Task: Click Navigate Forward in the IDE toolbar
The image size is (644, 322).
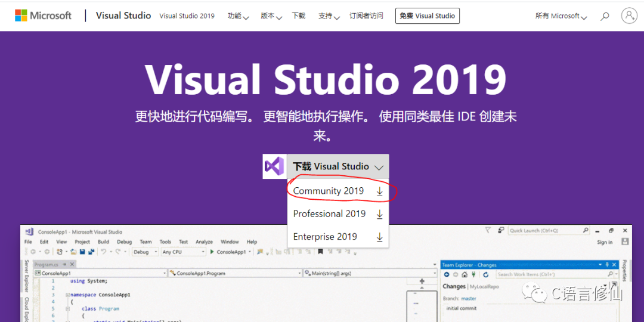Action: [47, 252]
